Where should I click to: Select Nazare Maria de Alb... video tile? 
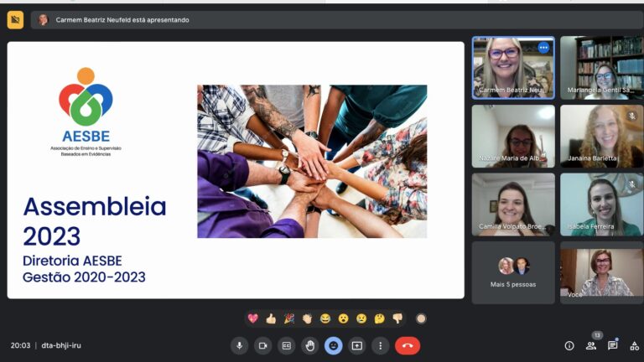point(513,136)
